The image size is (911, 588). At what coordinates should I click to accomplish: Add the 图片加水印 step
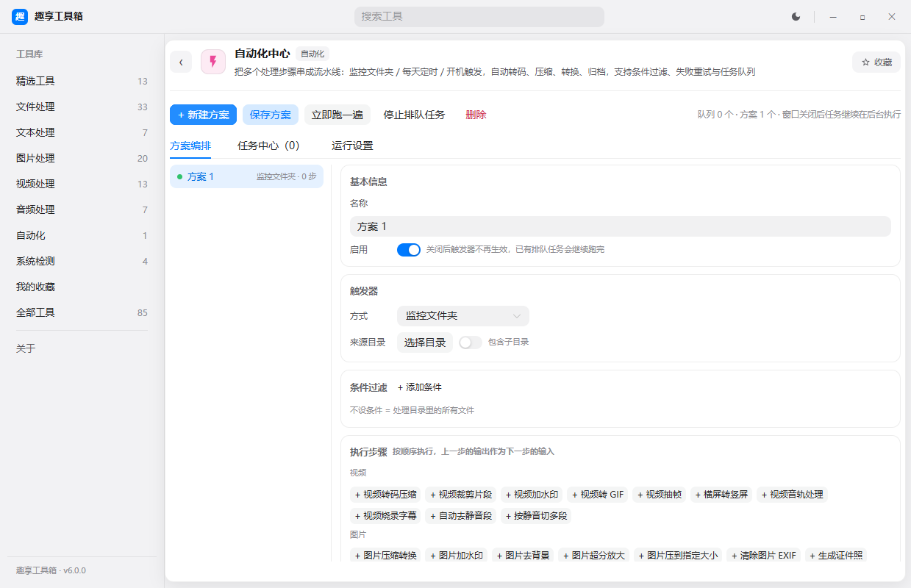(457, 556)
